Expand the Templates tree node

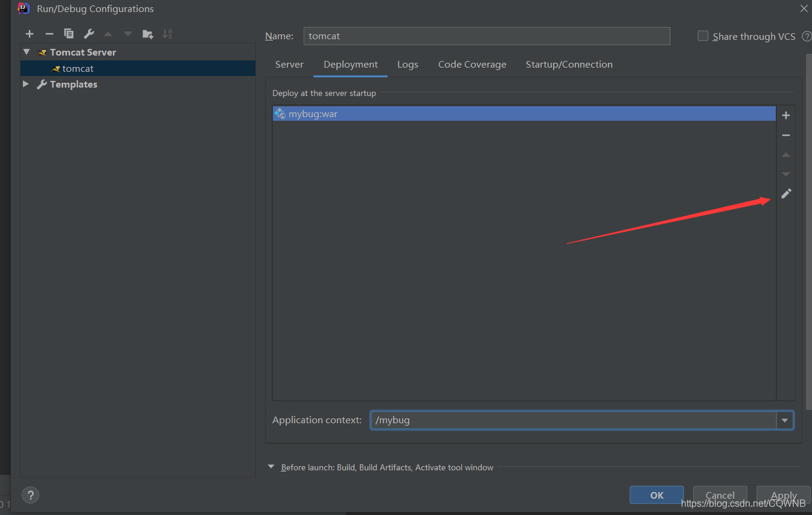(x=26, y=84)
